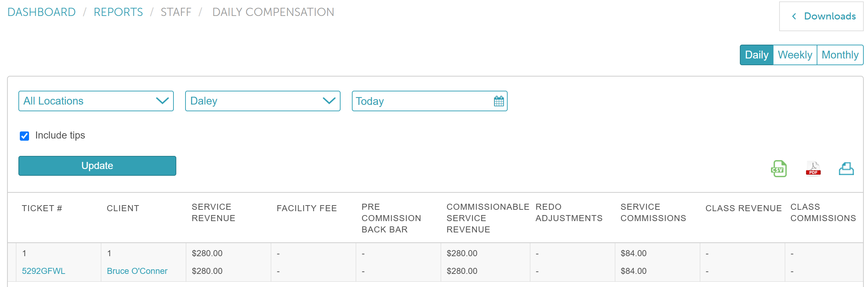Viewport: 868px width, 287px height.
Task: Click the back chevron beside Downloads
Action: 794,16
